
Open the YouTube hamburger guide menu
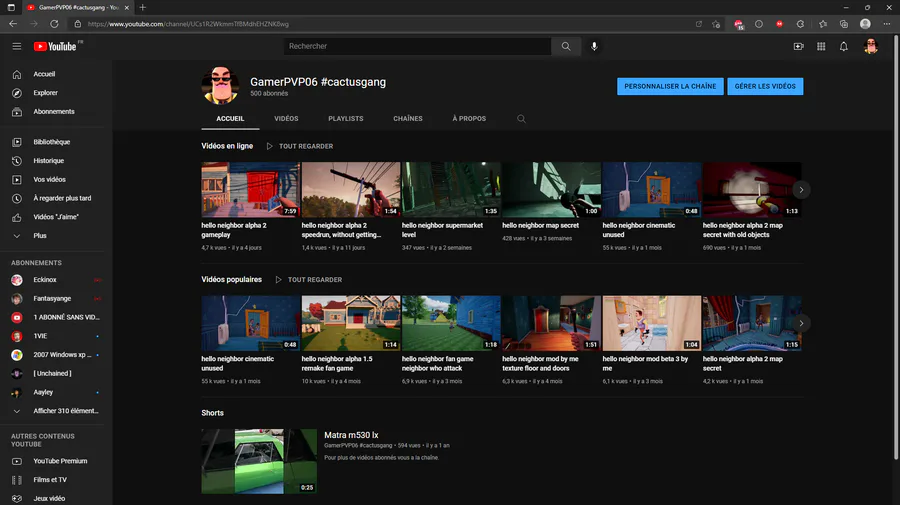[x=17, y=46]
